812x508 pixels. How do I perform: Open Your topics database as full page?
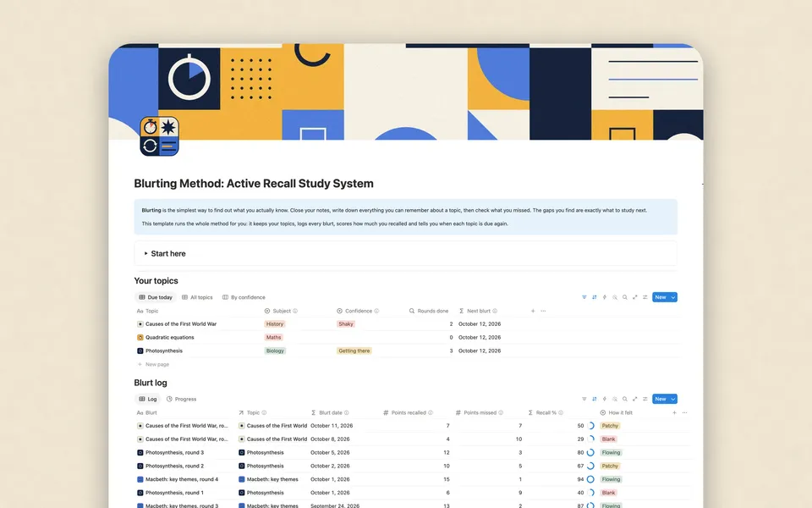pos(635,297)
